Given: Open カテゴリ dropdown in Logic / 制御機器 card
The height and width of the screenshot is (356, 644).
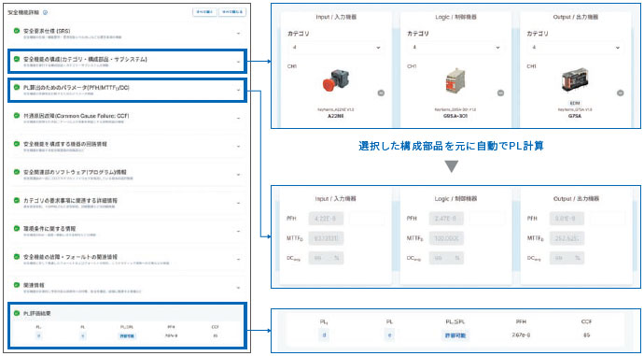Looking at the screenshot, I should coord(455,48).
